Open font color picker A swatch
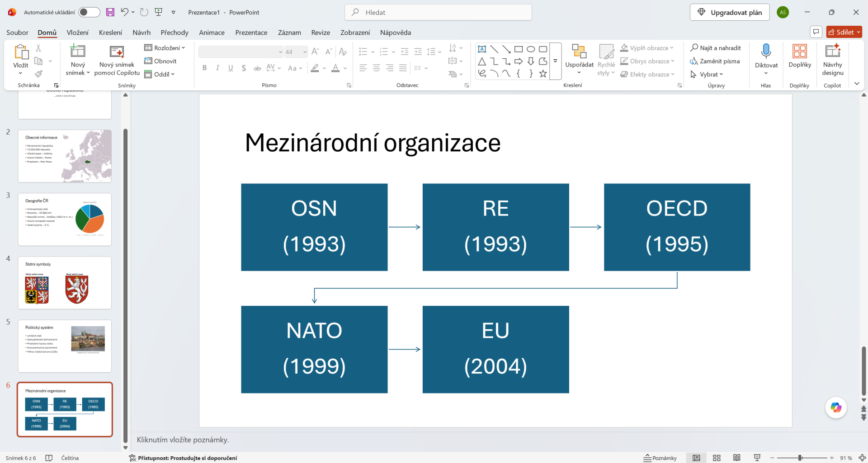Screen dimensions: 868x463 (335, 68)
